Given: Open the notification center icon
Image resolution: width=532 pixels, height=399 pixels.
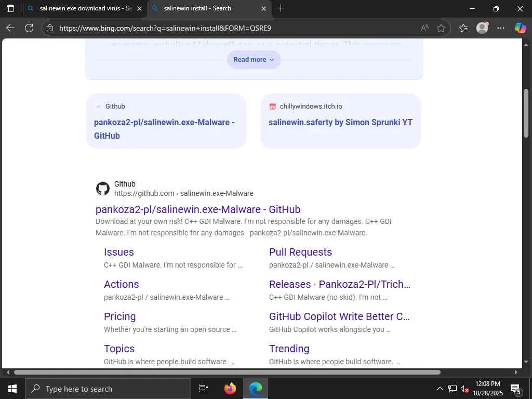Looking at the screenshot, I should [516, 389].
